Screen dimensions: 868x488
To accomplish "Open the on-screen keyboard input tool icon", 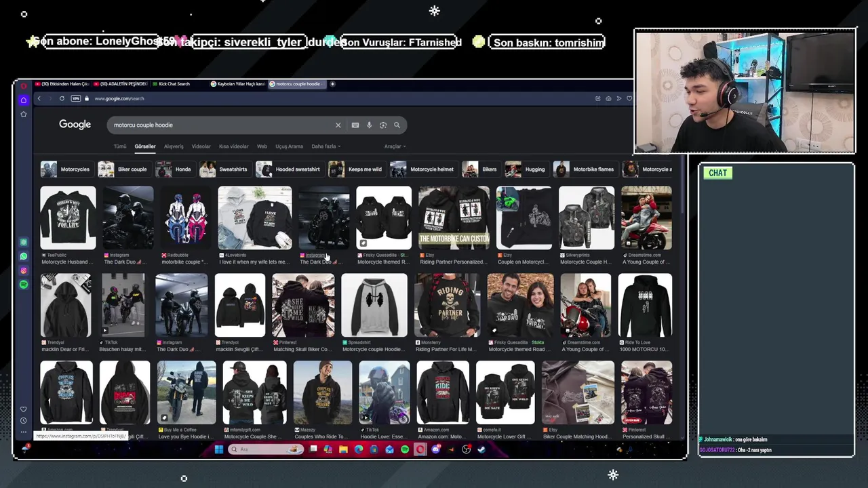I will [355, 125].
